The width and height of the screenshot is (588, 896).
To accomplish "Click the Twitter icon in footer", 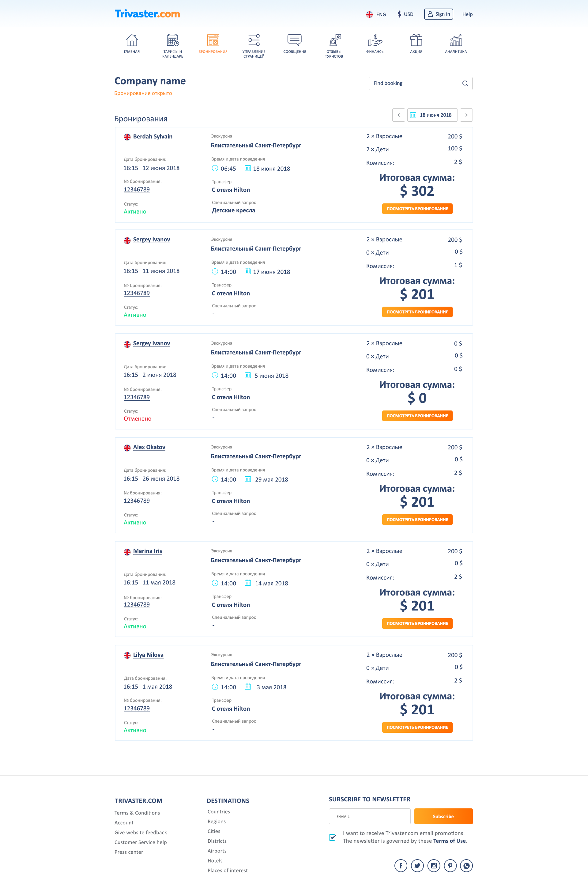I will point(417,865).
